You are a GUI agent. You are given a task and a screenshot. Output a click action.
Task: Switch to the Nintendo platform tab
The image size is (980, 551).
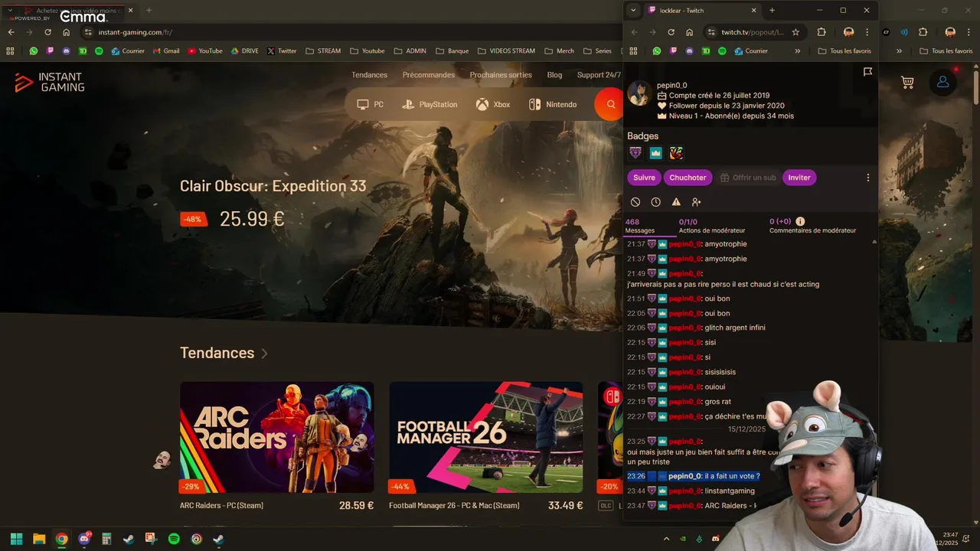(x=553, y=105)
